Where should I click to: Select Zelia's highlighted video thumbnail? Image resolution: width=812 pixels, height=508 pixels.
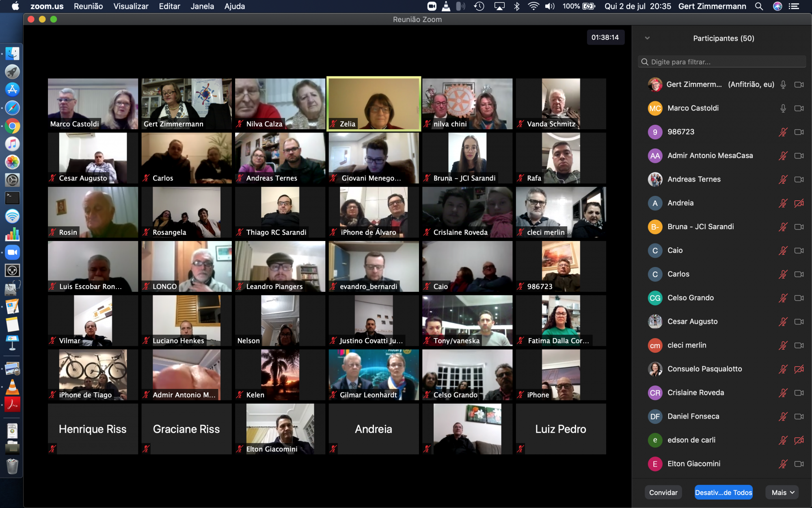374,104
